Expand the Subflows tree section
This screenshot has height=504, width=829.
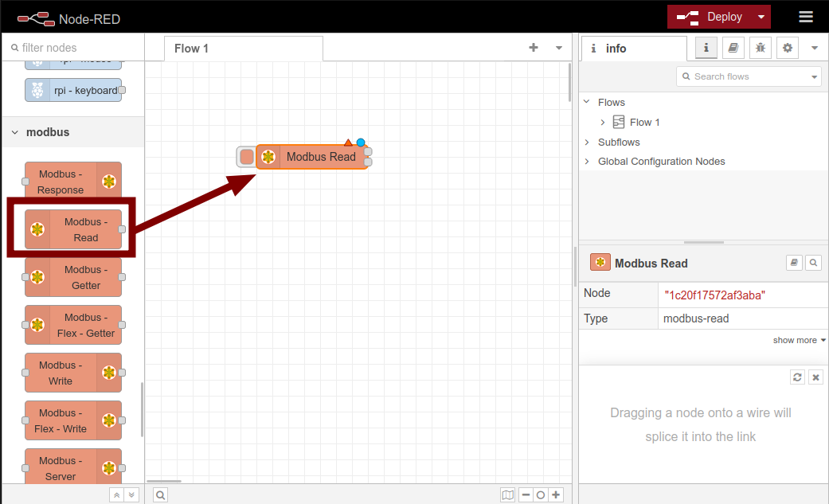tap(587, 143)
